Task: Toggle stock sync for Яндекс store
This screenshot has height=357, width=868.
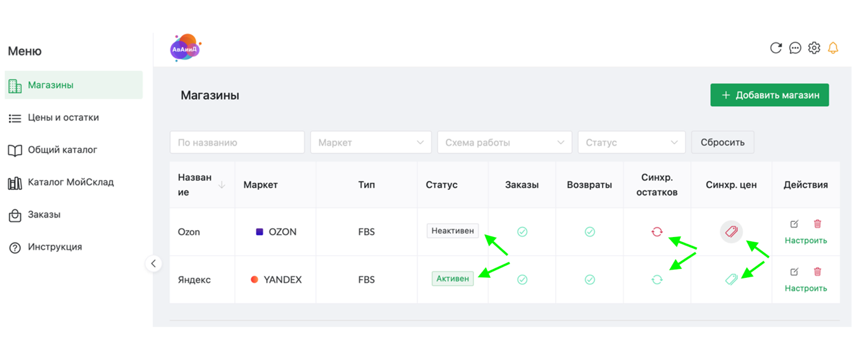Action: tap(657, 280)
